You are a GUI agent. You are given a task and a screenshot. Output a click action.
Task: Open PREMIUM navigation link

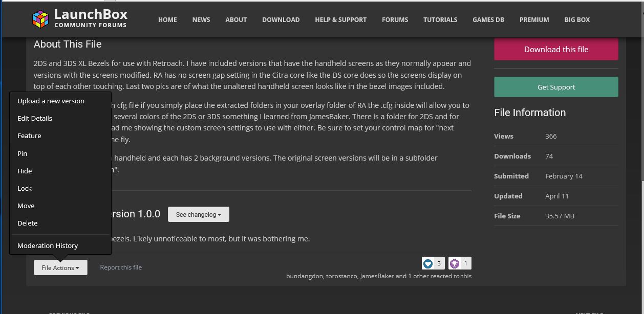(534, 19)
